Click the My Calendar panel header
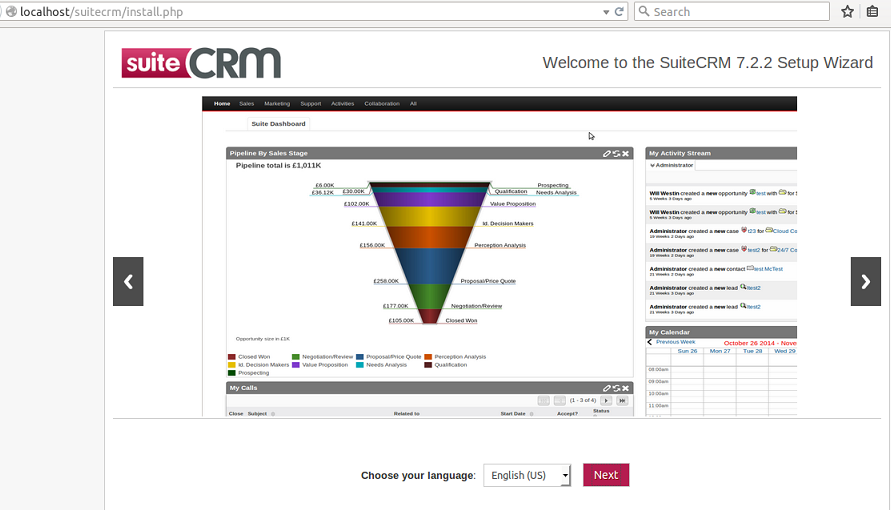891x523 pixels. click(x=721, y=332)
